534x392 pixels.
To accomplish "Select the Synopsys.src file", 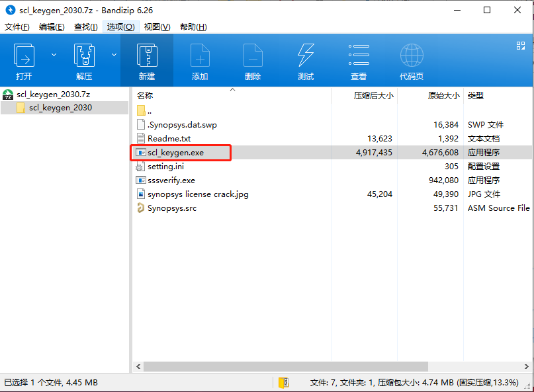I will [x=172, y=208].
